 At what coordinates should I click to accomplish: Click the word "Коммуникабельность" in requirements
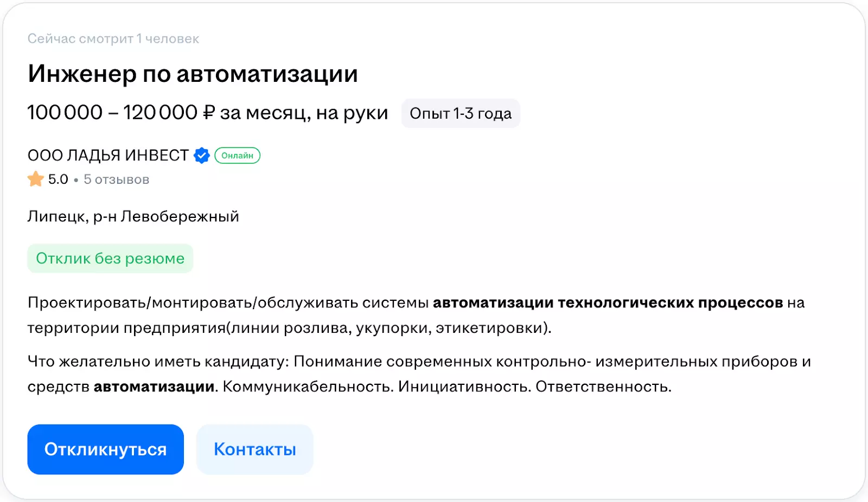[308, 387]
